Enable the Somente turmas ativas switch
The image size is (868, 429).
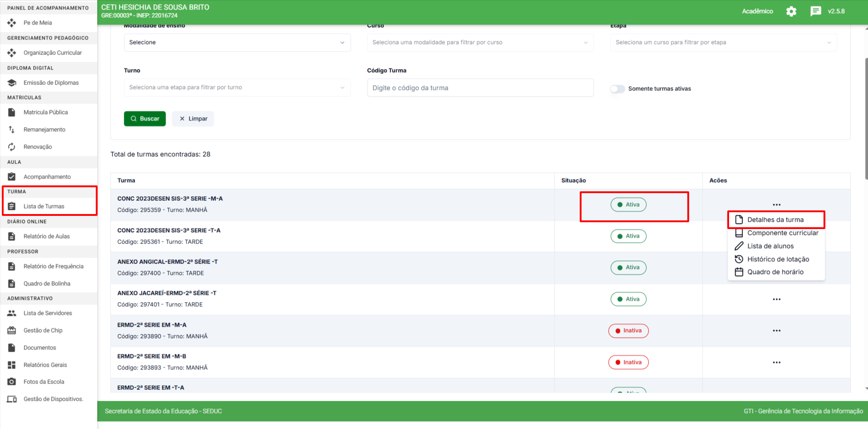[617, 89]
